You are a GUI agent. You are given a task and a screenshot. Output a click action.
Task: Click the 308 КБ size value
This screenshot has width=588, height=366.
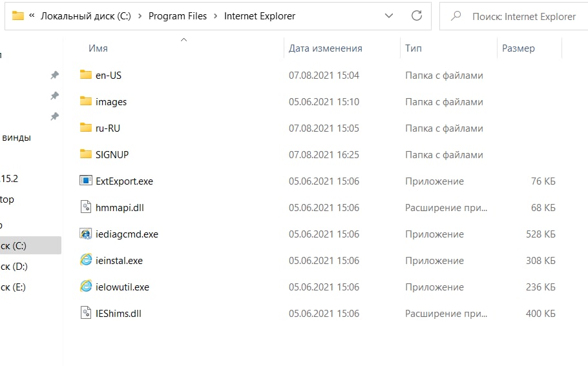[540, 261]
